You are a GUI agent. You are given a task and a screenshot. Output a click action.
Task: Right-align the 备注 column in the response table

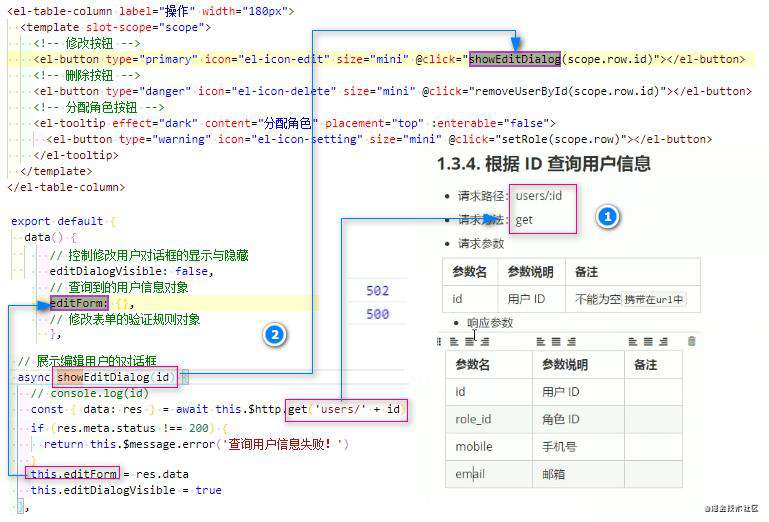[x=664, y=341]
